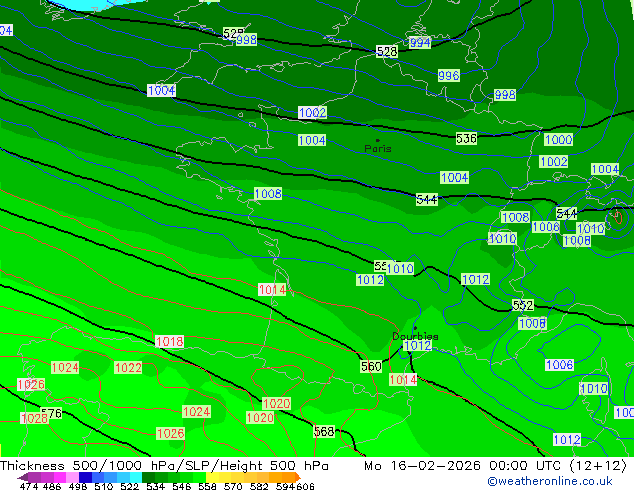Click the 570 legend value
Screen dimensions: 634x490
coord(233,486)
